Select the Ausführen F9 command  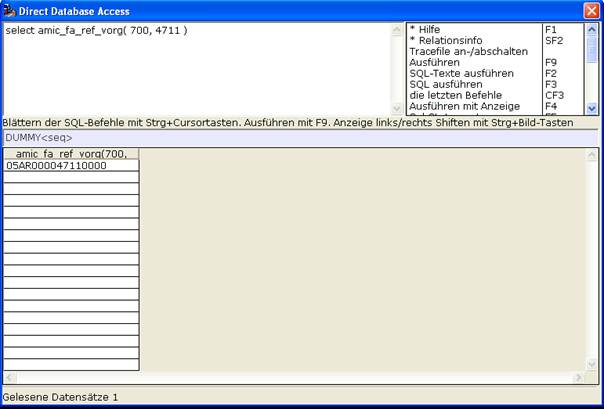pyautogui.click(x=495, y=62)
